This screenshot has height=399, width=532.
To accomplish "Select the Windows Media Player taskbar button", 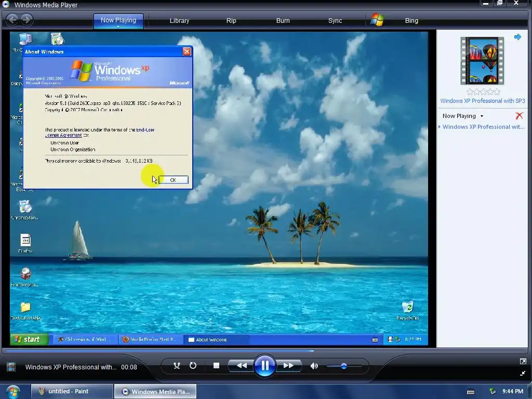I will pos(155,391).
